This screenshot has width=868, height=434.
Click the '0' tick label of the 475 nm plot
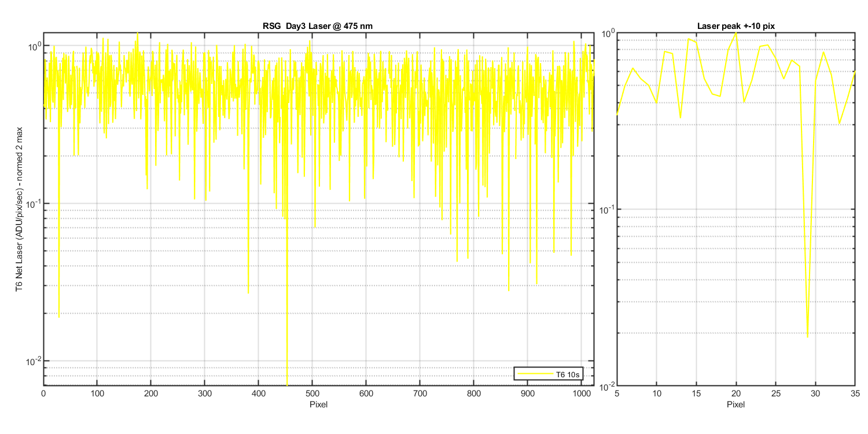pos(43,394)
